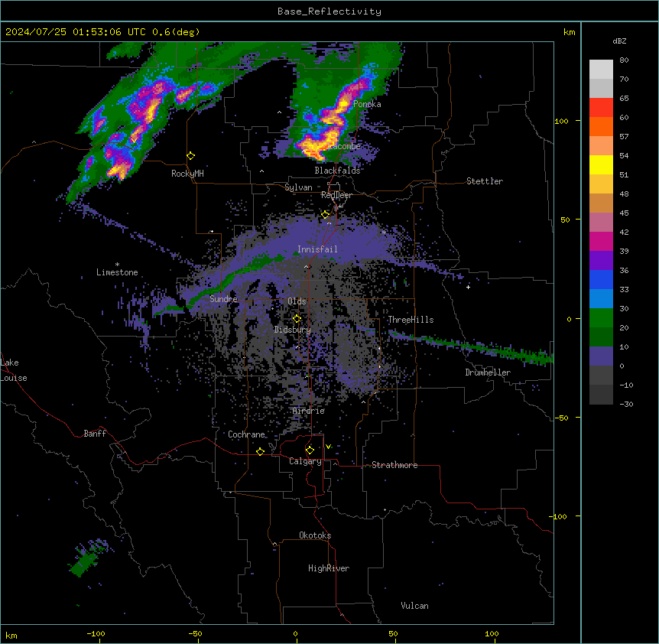Click the yellow V marker east of Calgary
The height and width of the screenshot is (644, 659).
(x=328, y=447)
